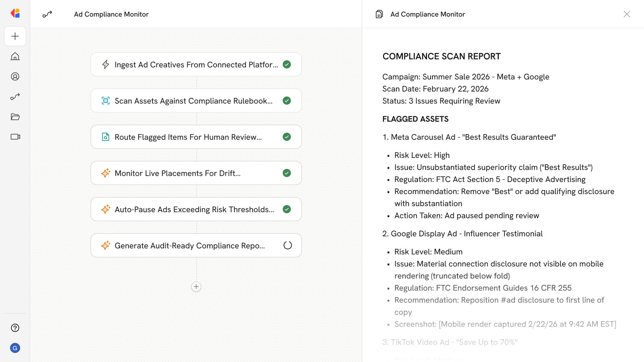
Task: Go to Home via sidebar house icon
Action: click(15, 56)
